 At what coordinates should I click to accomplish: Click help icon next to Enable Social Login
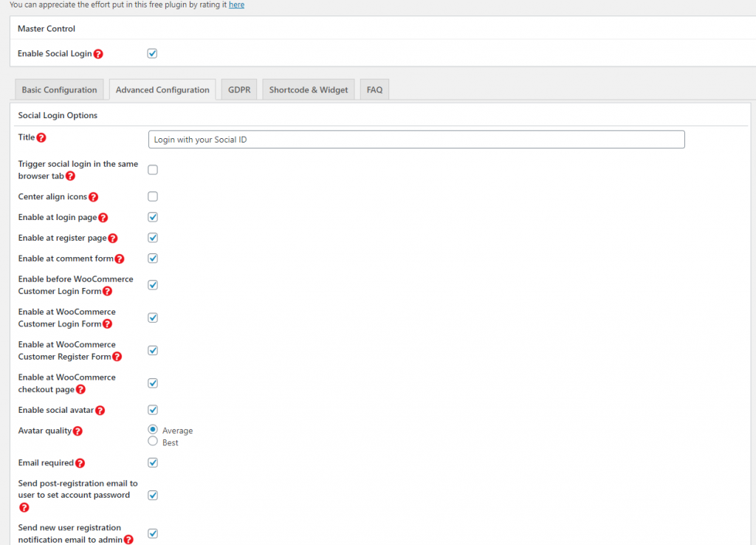click(98, 54)
